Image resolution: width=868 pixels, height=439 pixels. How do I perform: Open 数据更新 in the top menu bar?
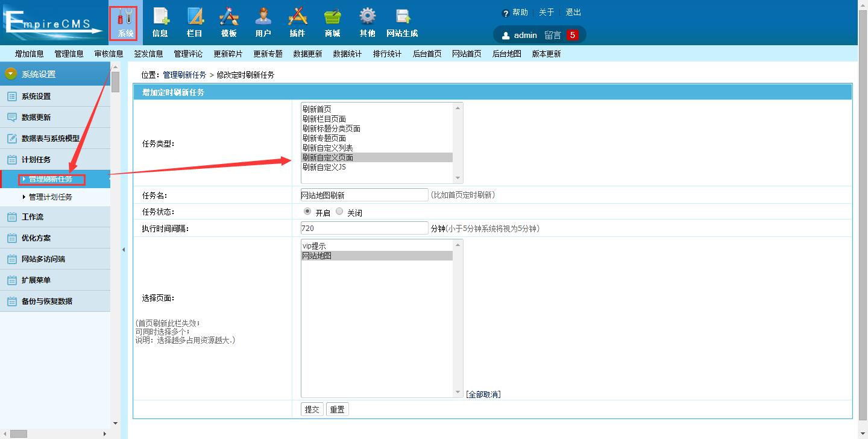(x=307, y=54)
